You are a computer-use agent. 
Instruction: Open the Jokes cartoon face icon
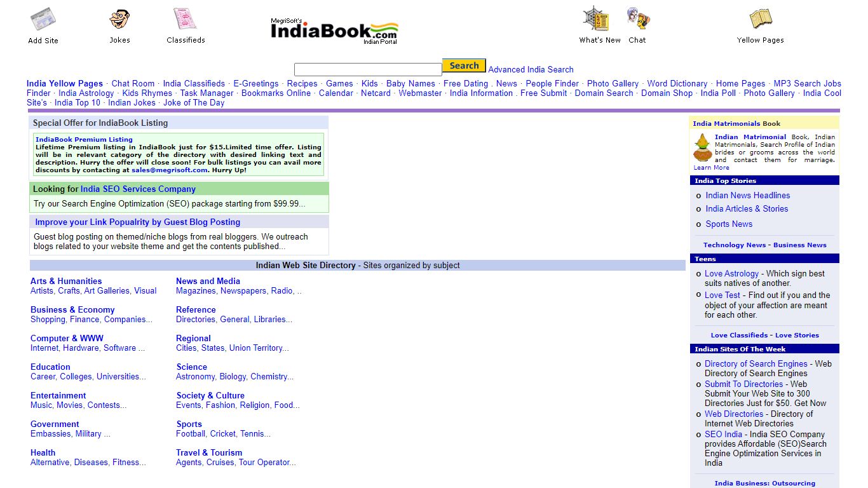[x=119, y=19]
